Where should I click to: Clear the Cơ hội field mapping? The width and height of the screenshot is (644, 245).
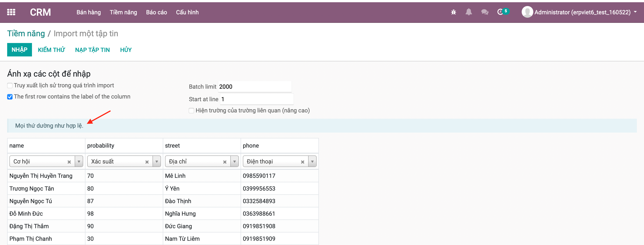coord(69,162)
